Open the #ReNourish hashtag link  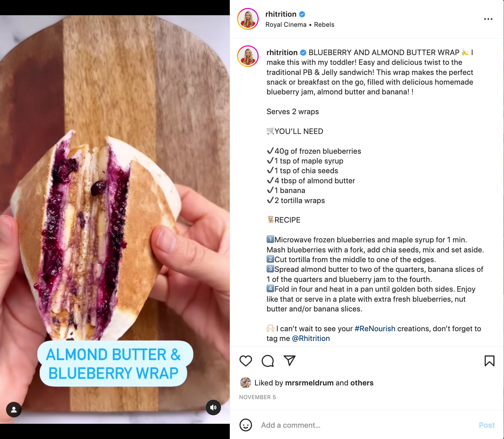(375, 329)
